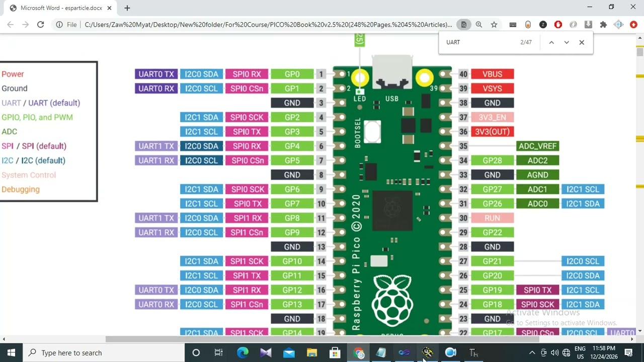644x362 pixels.
Task: Click the black round Z extension icon
Action: (x=543, y=24)
